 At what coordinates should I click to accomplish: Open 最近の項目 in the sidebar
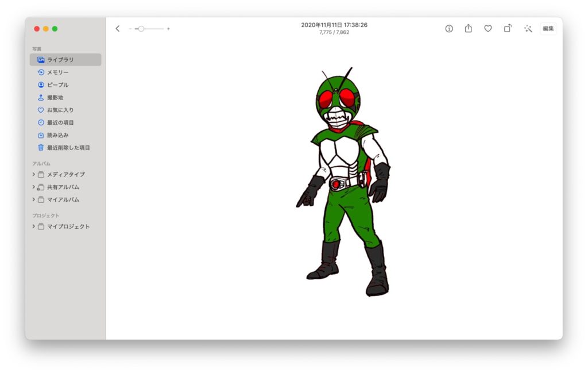(65, 122)
